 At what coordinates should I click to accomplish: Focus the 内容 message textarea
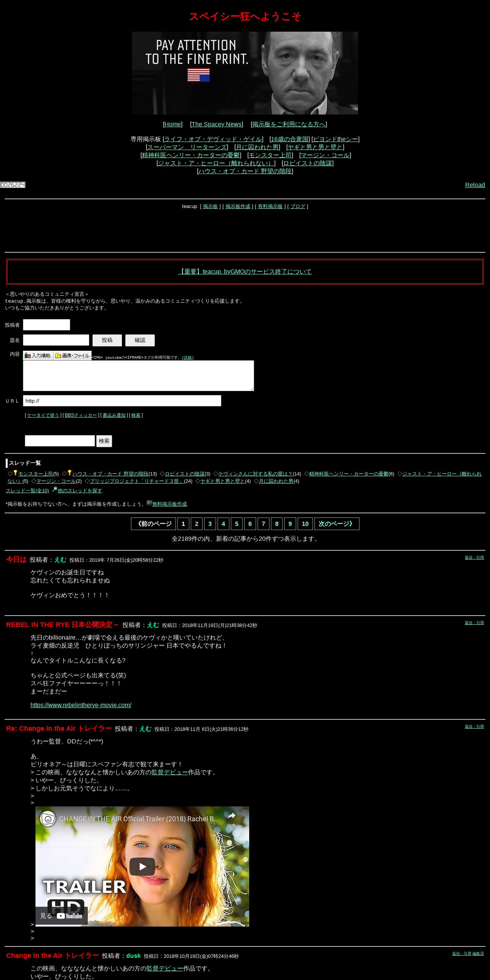[139, 376]
